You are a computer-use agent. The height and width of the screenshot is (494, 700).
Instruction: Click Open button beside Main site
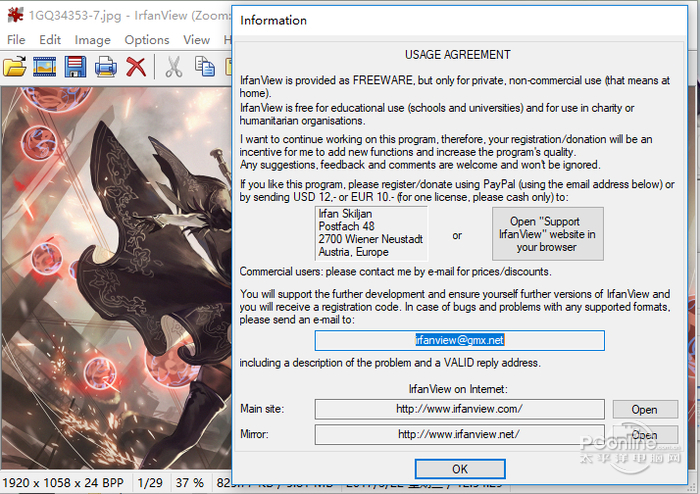click(645, 409)
